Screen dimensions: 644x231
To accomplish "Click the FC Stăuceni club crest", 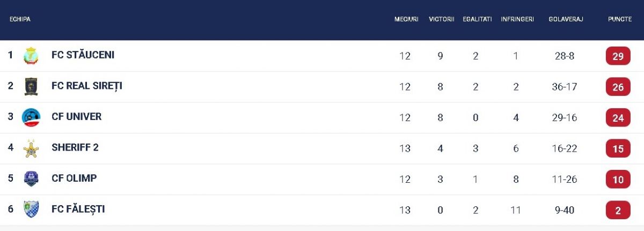I will 31,56.
